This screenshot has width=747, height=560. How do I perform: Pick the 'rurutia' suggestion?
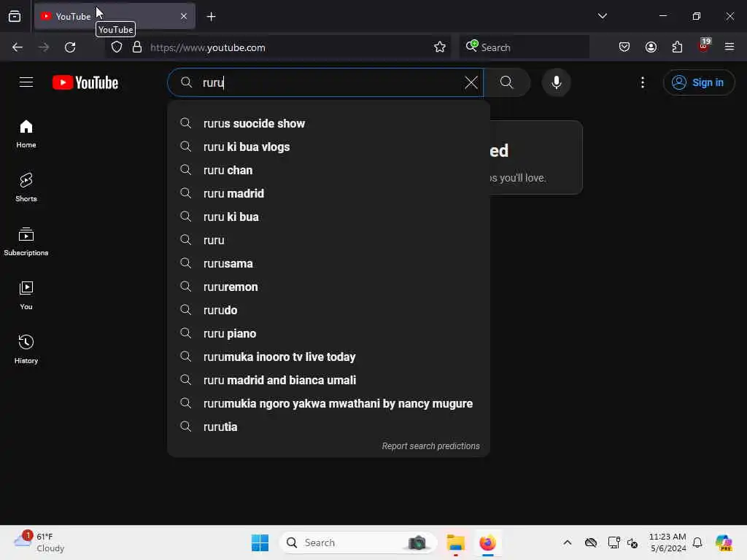coord(329,427)
